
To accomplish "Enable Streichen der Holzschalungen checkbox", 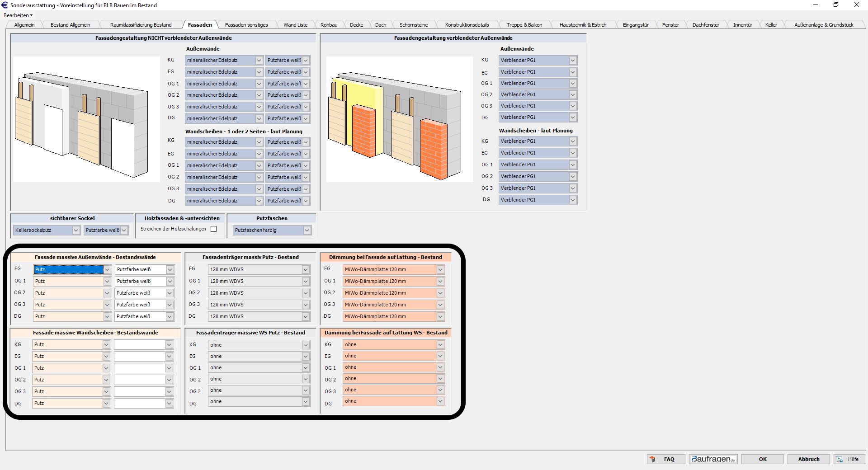I will [x=214, y=229].
